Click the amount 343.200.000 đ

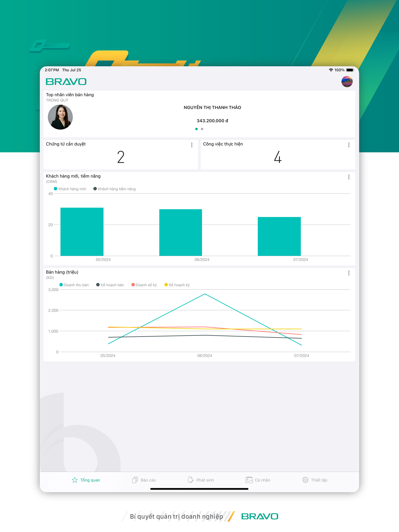tap(212, 121)
